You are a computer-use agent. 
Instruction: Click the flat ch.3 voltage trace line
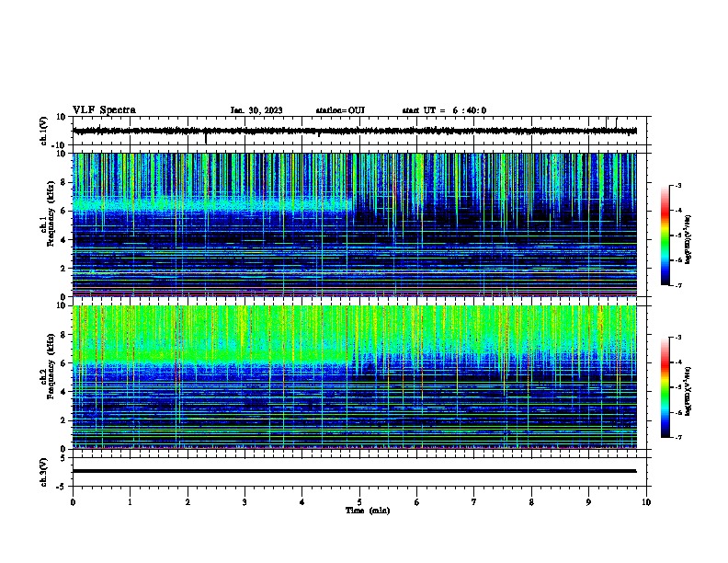[354, 471]
